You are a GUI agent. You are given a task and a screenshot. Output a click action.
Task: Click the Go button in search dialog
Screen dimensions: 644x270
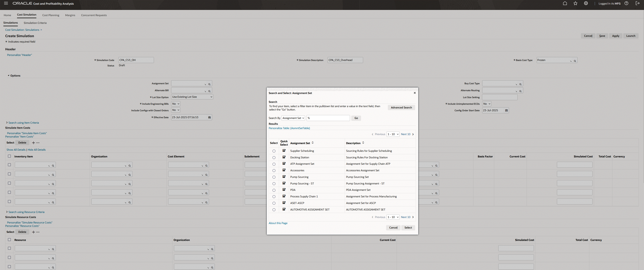click(x=356, y=118)
